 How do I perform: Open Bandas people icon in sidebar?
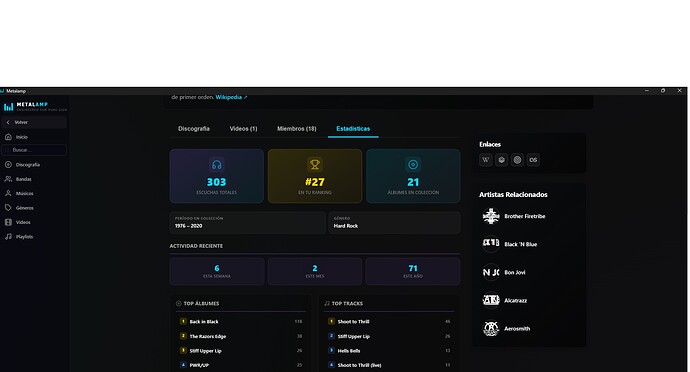(x=8, y=179)
